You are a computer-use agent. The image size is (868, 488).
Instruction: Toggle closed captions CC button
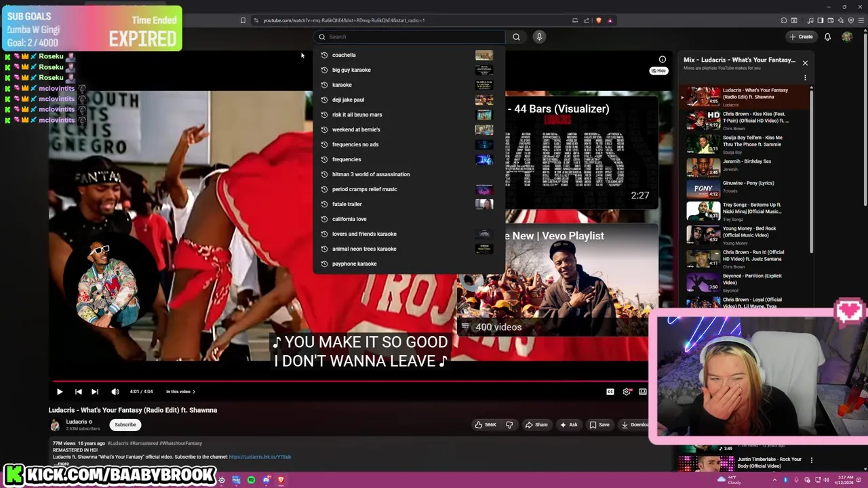610,392
